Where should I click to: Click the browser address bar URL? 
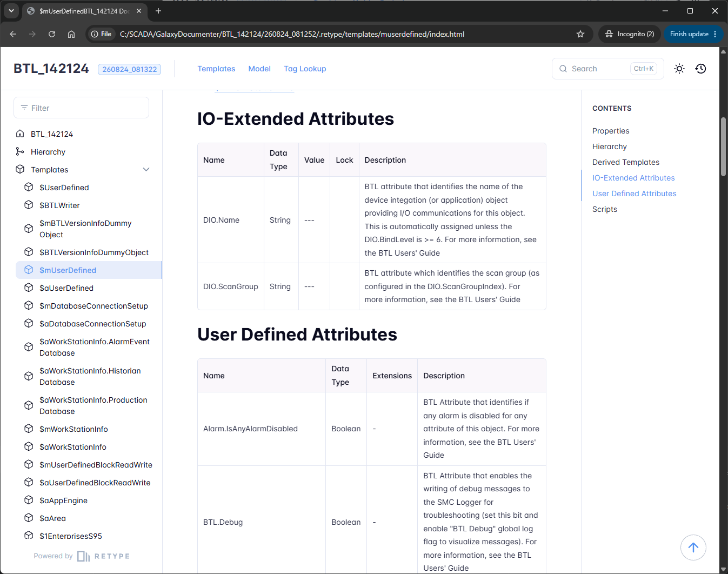[292, 34]
